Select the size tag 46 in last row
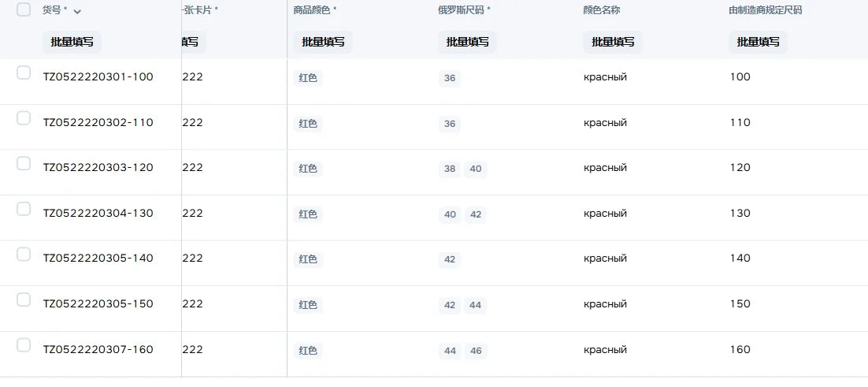This screenshot has width=868, height=387. pyautogui.click(x=476, y=351)
